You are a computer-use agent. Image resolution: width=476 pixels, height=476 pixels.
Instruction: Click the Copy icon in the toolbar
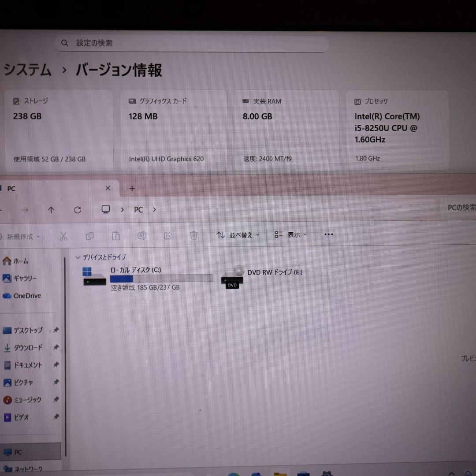[x=90, y=236]
